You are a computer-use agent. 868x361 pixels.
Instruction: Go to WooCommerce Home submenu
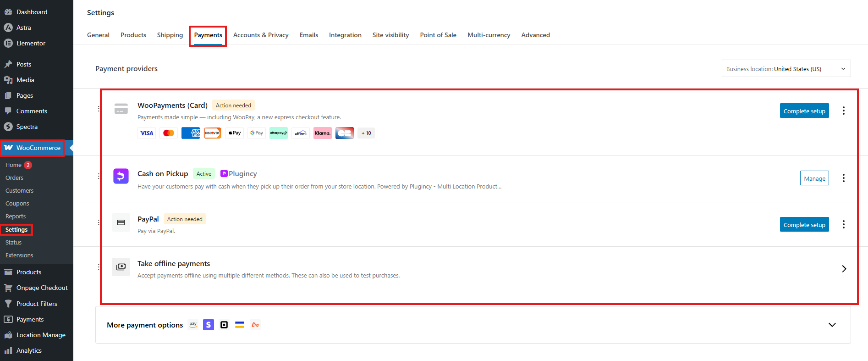pos(13,165)
